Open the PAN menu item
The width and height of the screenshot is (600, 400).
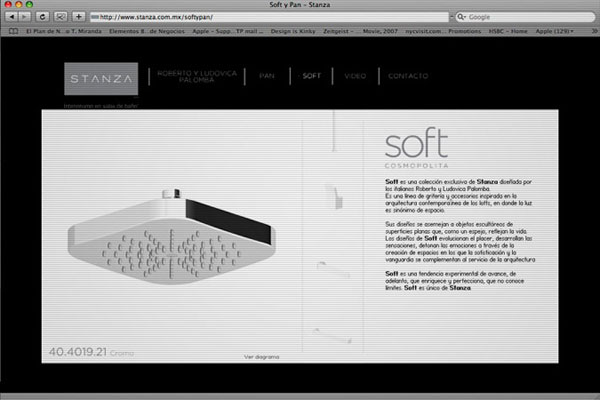(x=267, y=76)
